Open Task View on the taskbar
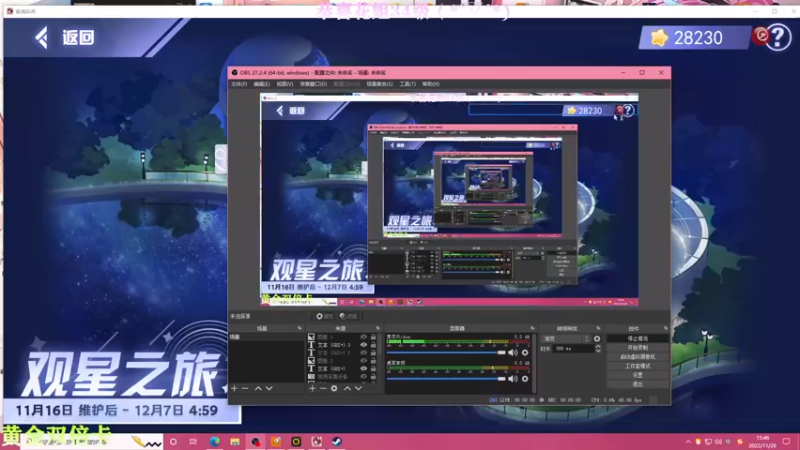 [193, 442]
